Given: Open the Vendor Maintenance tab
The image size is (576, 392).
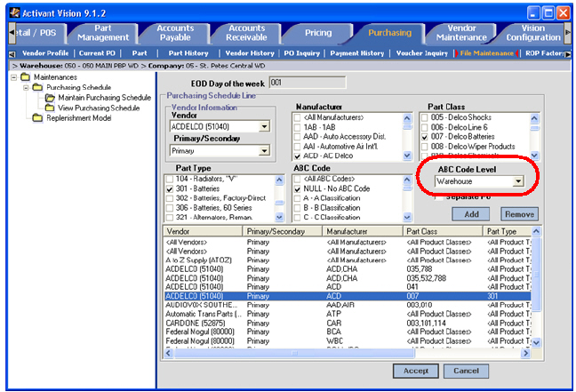Looking at the screenshot, I should click(x=461, y=33).
